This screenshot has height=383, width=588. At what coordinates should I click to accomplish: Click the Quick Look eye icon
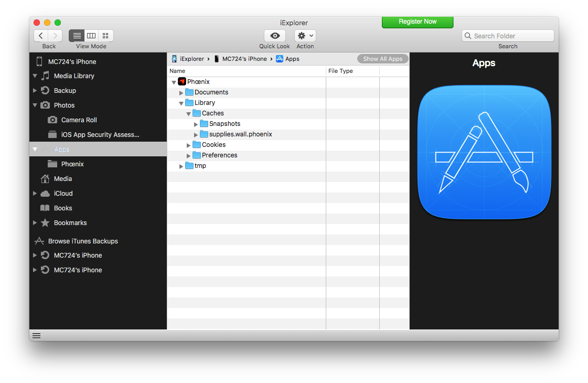coord(274,36)
